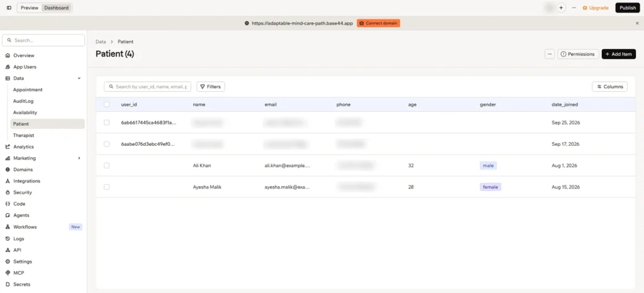Click the Data breadcrumb link

pyautogui.click(x=101, y=42)
